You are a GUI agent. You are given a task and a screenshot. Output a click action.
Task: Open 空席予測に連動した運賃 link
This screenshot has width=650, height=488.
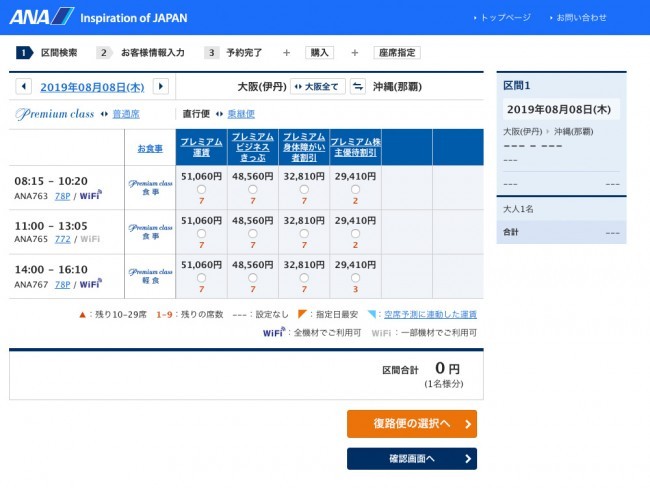[430, 314]
